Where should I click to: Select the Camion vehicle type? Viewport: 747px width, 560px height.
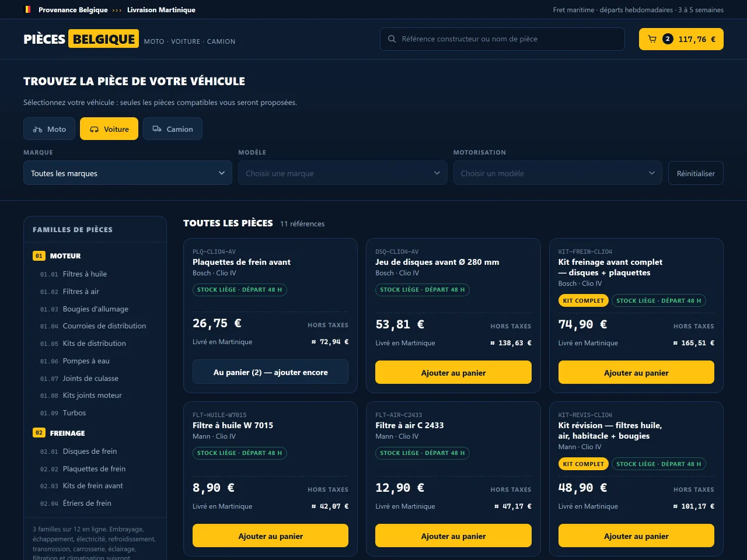[173, 129]
